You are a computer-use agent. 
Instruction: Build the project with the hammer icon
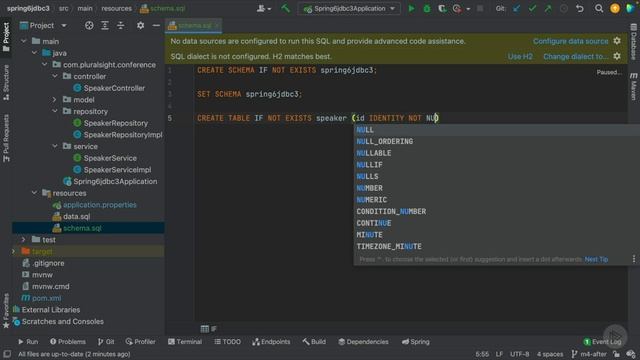[285, 8]
